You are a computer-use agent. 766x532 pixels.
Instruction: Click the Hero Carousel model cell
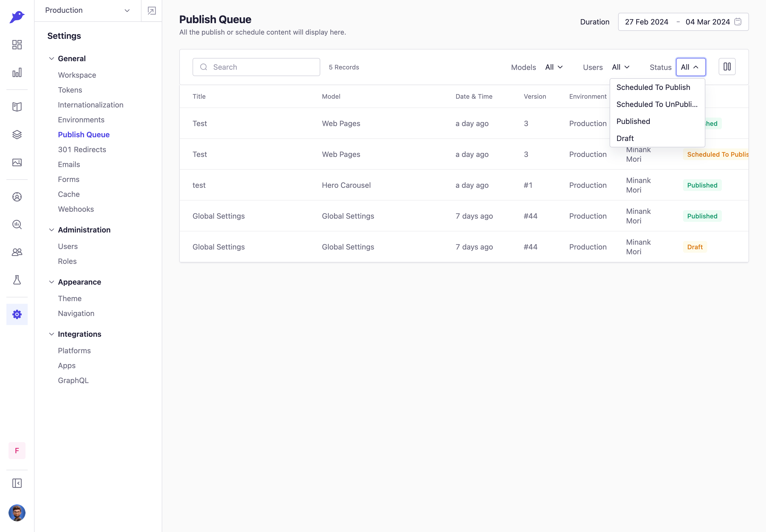pyautogui.click(x=346, y=185)
